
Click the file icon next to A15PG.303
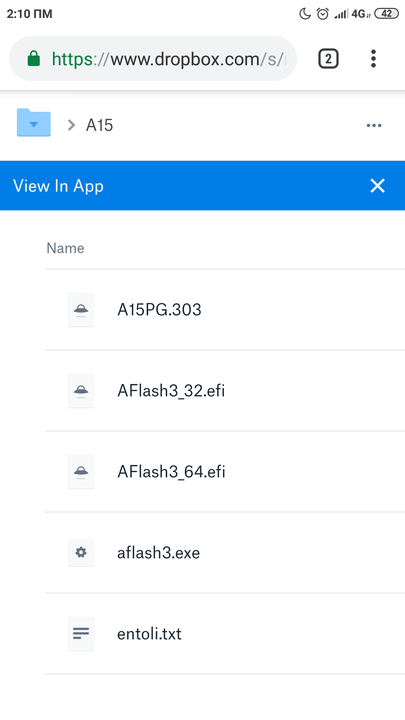[x=81, y=310]
